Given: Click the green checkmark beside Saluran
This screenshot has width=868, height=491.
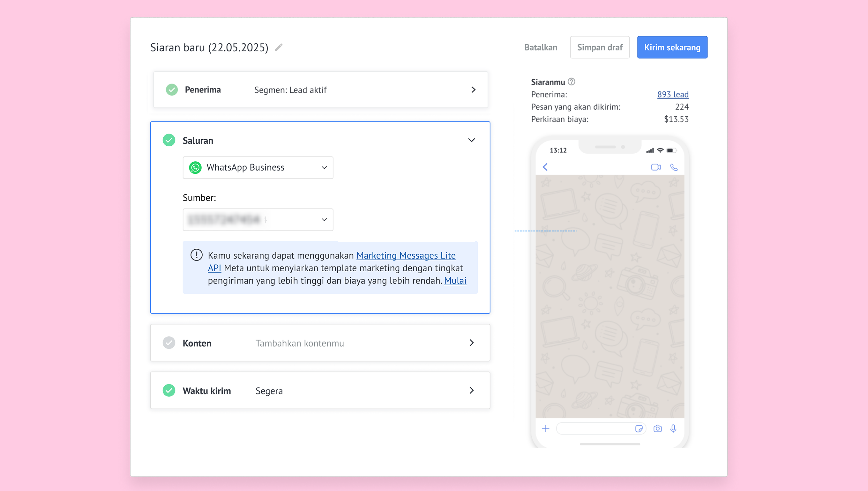Looking at the screenshot, I should click(169, 140).
